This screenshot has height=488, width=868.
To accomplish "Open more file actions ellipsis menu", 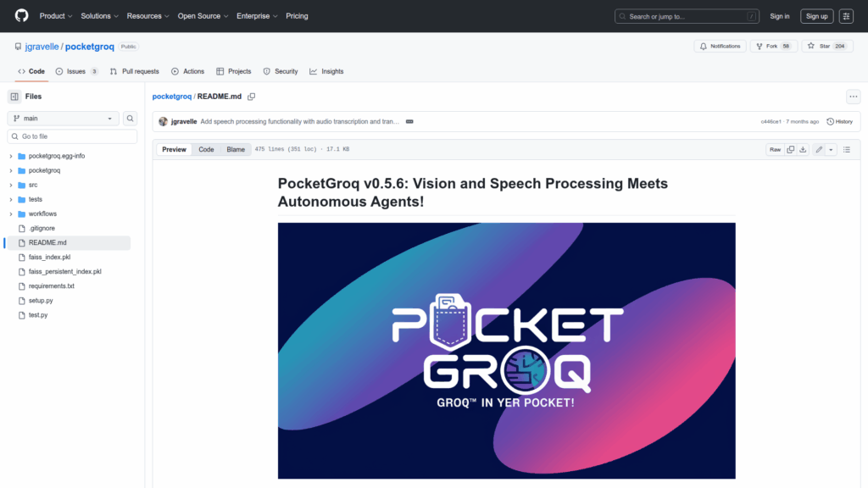I will coord(853,97).
